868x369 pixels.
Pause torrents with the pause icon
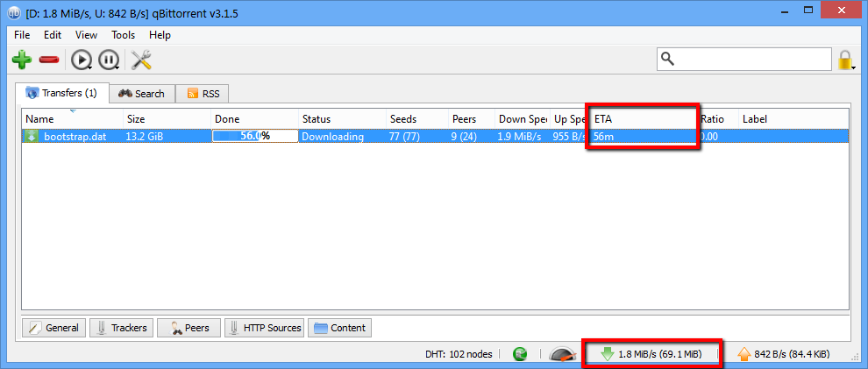pos(108,60)
